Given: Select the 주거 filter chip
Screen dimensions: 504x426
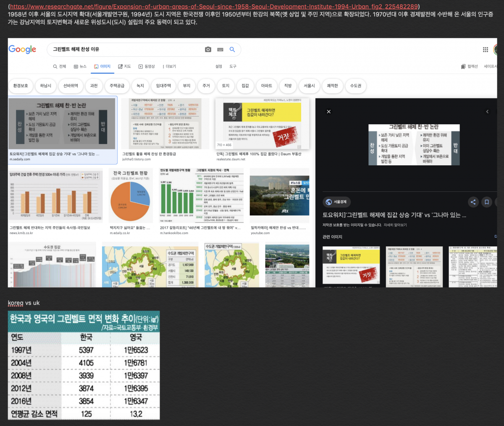Looking at the screenshot, I should [x=206, y=86].
